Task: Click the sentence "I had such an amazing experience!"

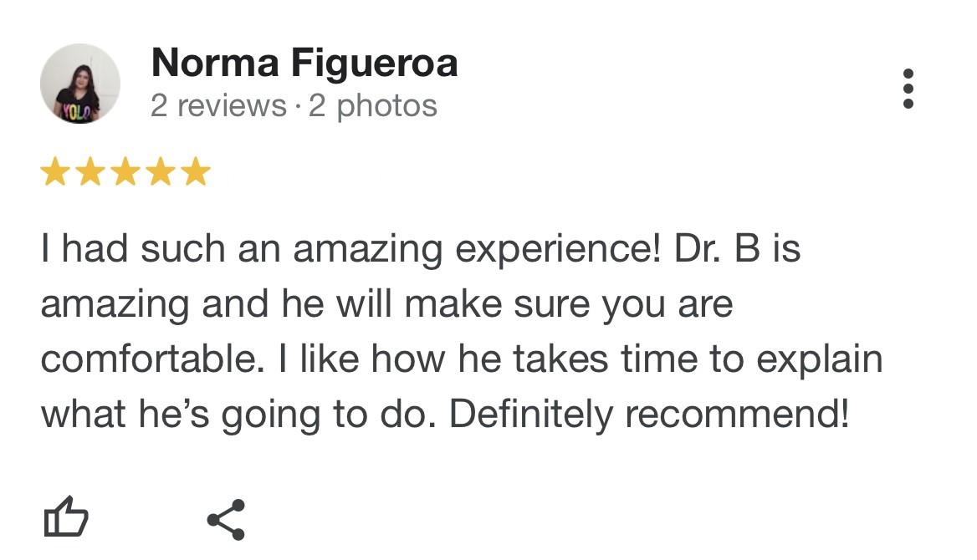Action: click(x=345, y=250)
